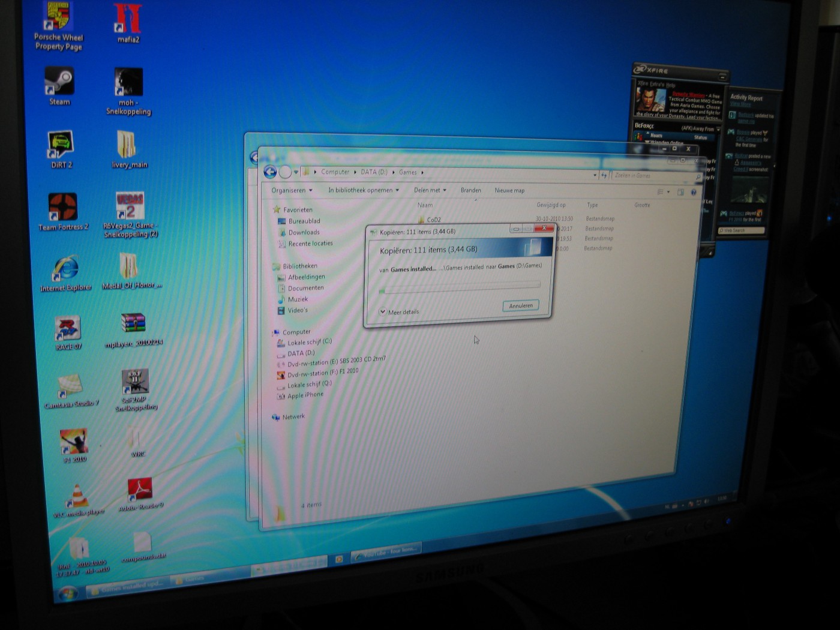Select Documenten library
This screenshot has width=840, height=630.
300,288
